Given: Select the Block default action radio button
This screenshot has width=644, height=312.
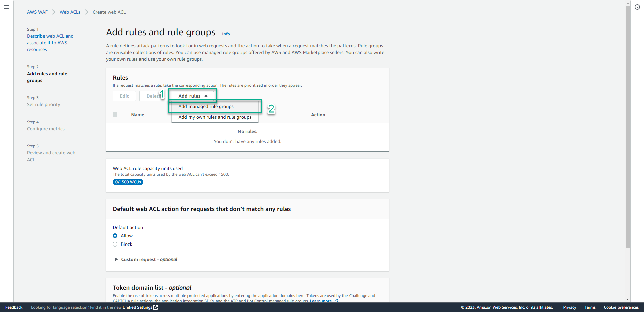Looking at the screenshot, I should (115, 244).
